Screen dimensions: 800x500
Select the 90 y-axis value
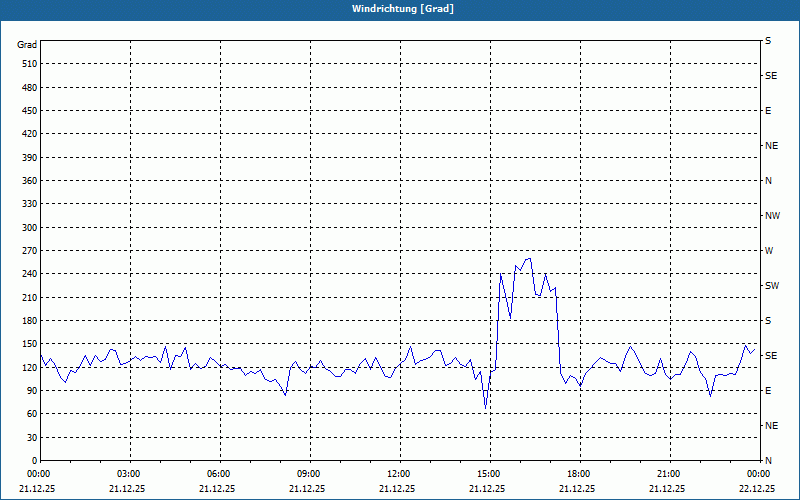[x=32, y=391]
